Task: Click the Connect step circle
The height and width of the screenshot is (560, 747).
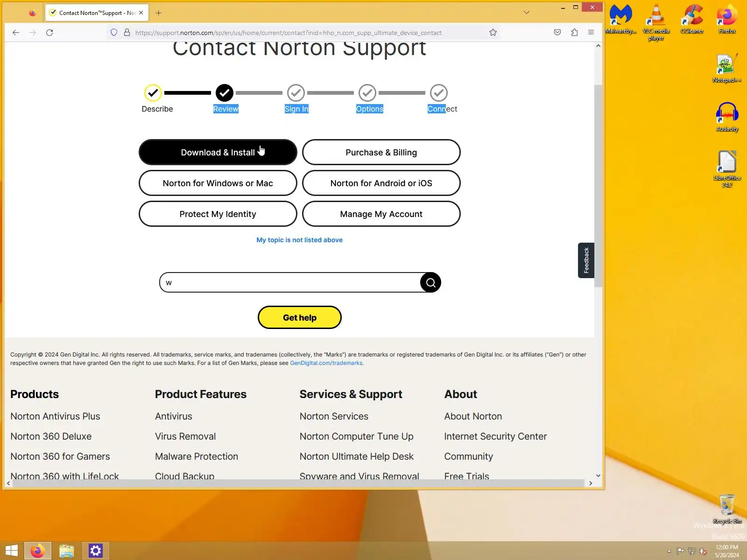Action: coord(439,93)
